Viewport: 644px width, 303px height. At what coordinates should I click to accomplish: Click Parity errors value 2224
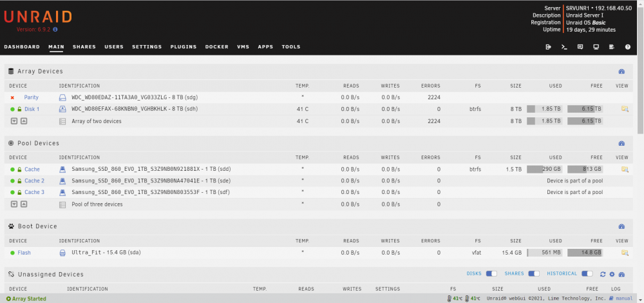[433, 97]
